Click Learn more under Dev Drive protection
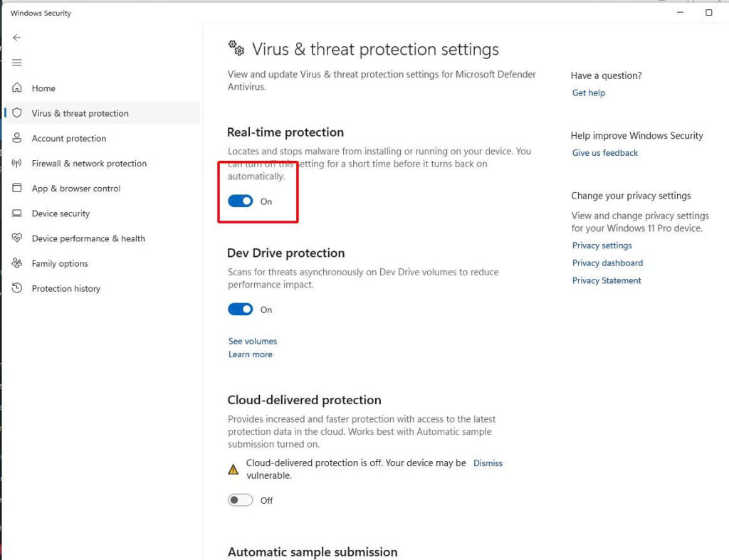Screen dimensions: 729x560 [x=251, y=354]
